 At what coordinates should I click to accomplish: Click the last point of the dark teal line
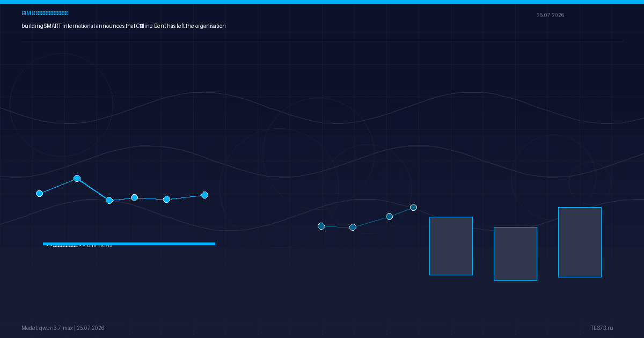pyautogui.click(x=413, y=207)
